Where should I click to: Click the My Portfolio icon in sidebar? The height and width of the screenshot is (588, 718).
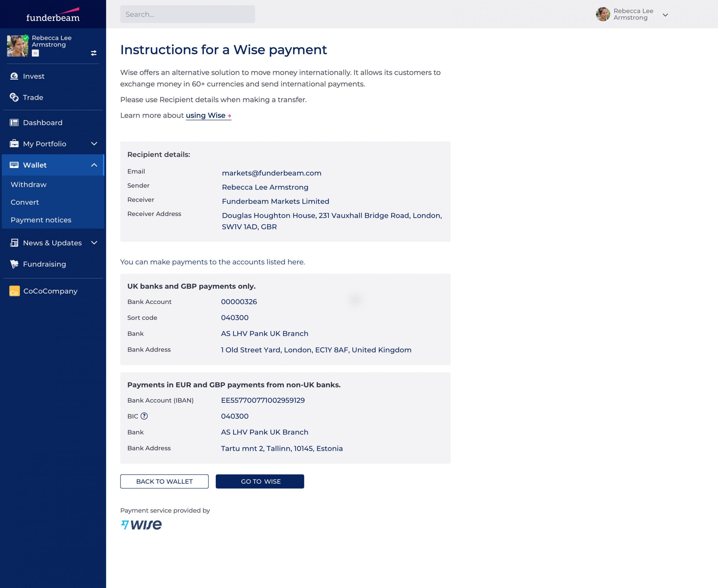(x=14, y=143)
